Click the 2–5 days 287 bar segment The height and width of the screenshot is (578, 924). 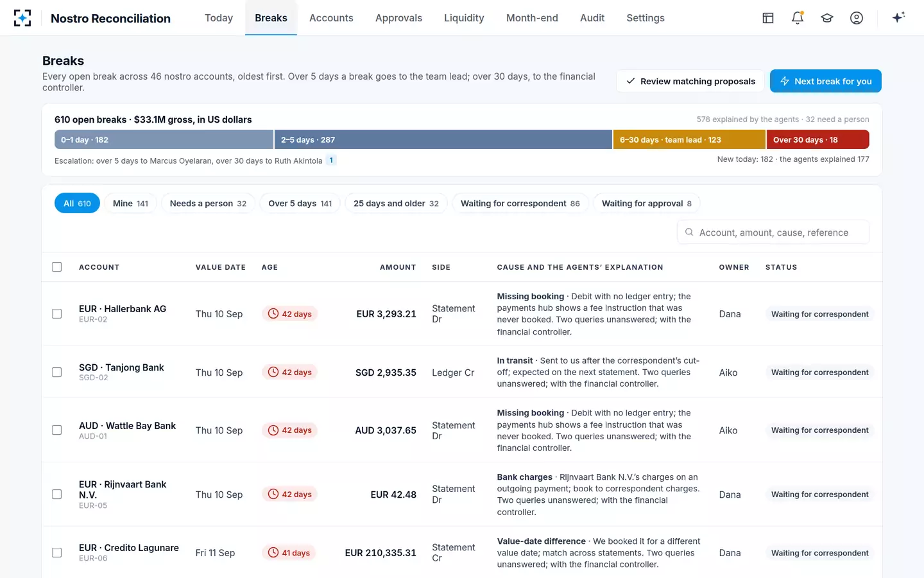[443, 139]
